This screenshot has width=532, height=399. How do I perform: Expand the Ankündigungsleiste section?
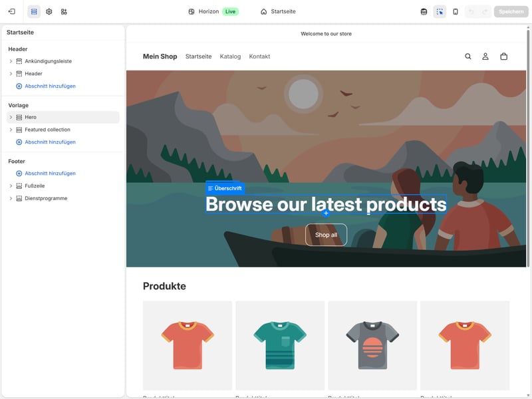(11, 61)
